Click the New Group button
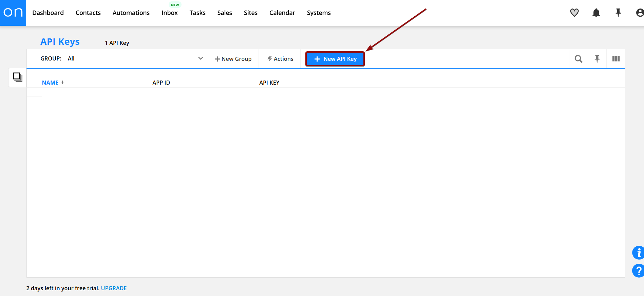 pyautogui.click(x=233, y=59)
